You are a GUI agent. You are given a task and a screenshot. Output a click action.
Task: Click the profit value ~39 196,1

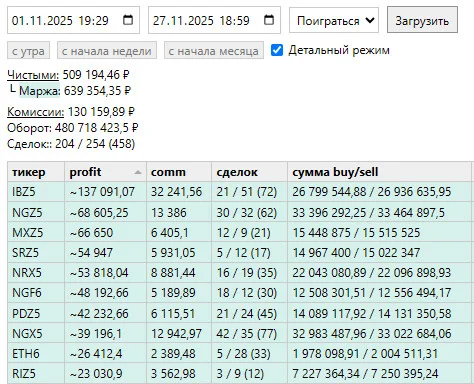[95, 333]
